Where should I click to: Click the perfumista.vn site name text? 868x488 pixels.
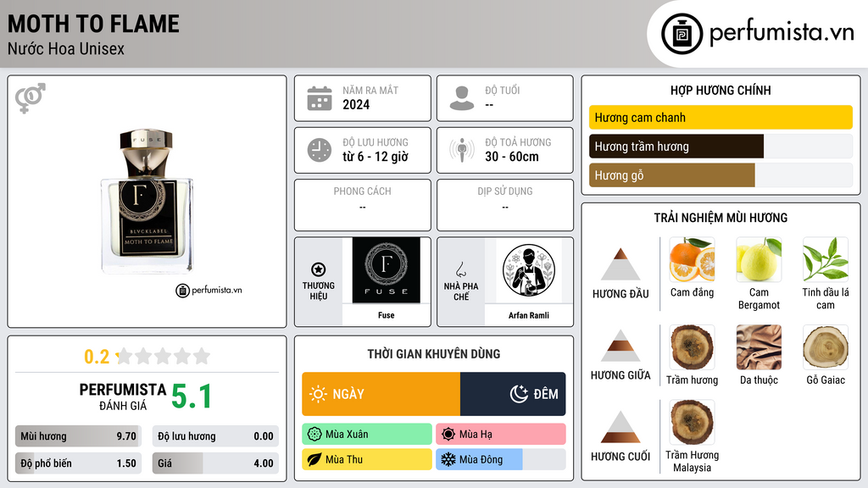782,33
